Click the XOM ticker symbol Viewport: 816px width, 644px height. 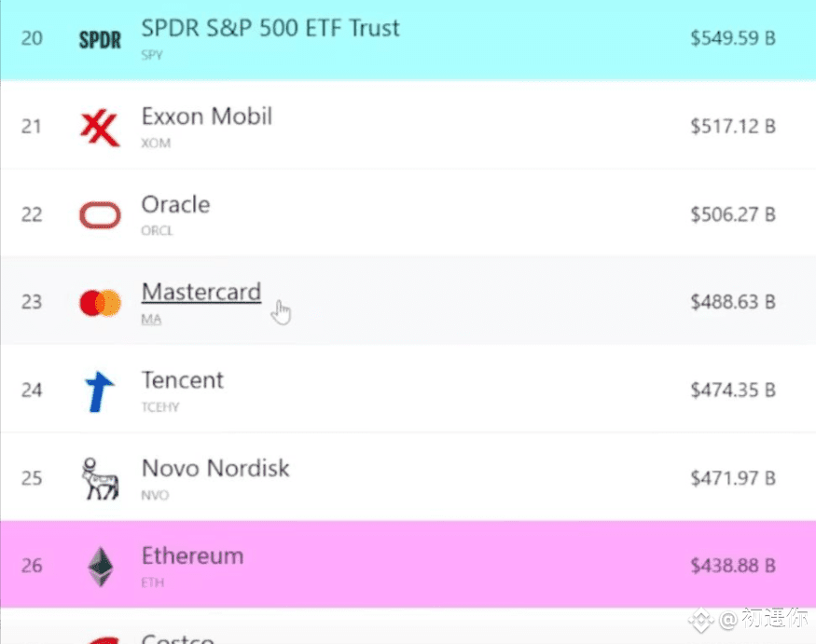point(156,144)
